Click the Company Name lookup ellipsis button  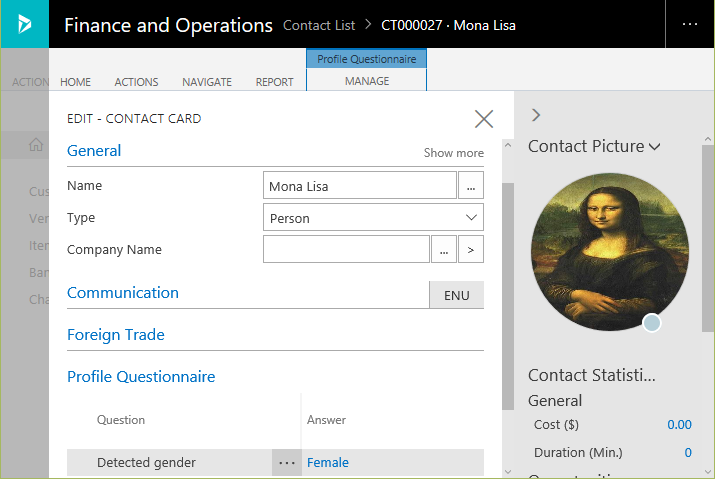coord(444,249)
